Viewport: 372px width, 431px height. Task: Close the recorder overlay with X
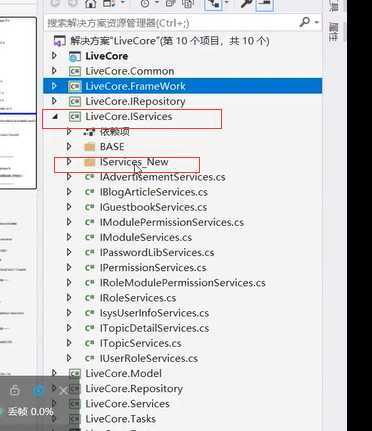63,391
